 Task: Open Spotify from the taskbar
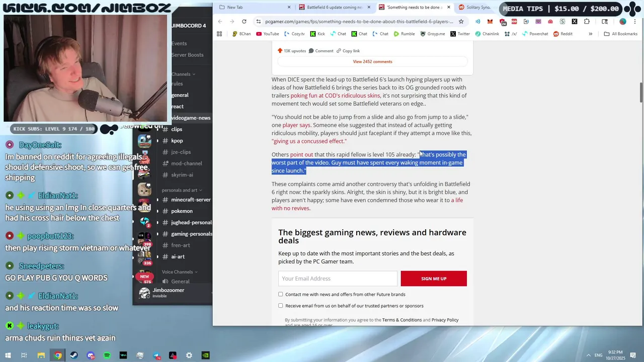click(107, 355)
